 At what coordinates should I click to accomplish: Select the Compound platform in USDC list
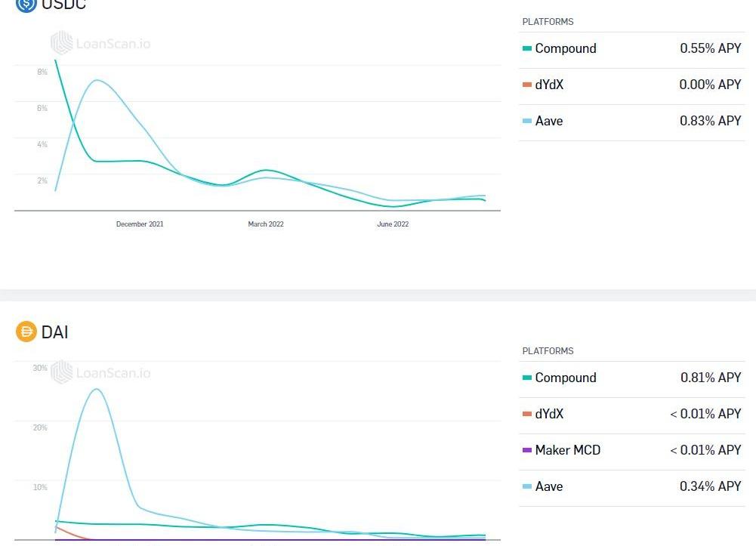[566, 48]
